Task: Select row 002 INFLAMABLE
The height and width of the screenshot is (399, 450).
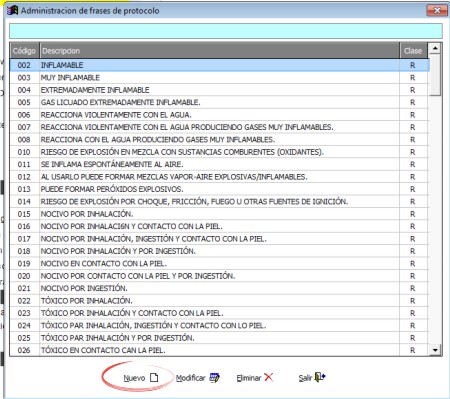Action: click(x=219, y=65)
